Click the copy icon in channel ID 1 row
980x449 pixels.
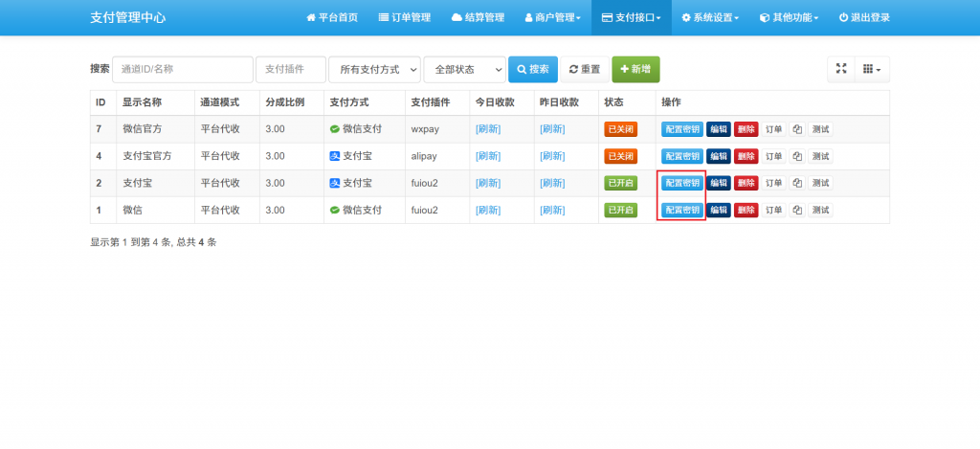pos(796,210)
